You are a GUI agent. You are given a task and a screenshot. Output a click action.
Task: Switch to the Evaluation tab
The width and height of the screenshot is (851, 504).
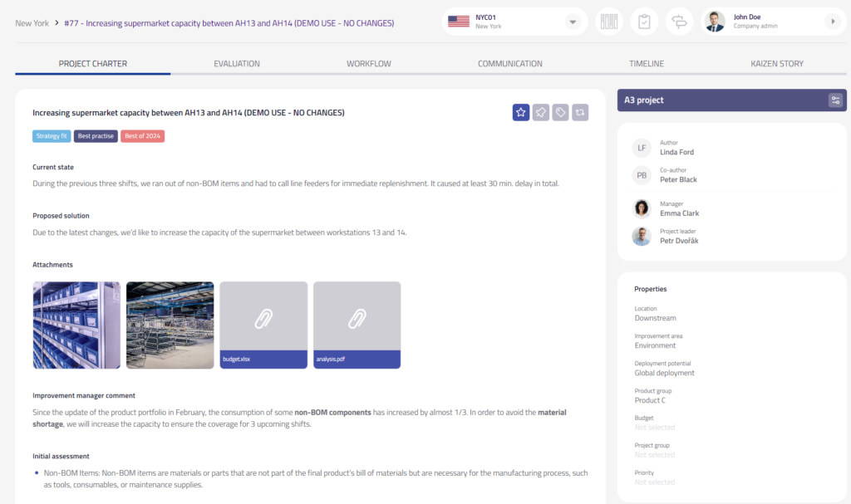pos(237,63)
